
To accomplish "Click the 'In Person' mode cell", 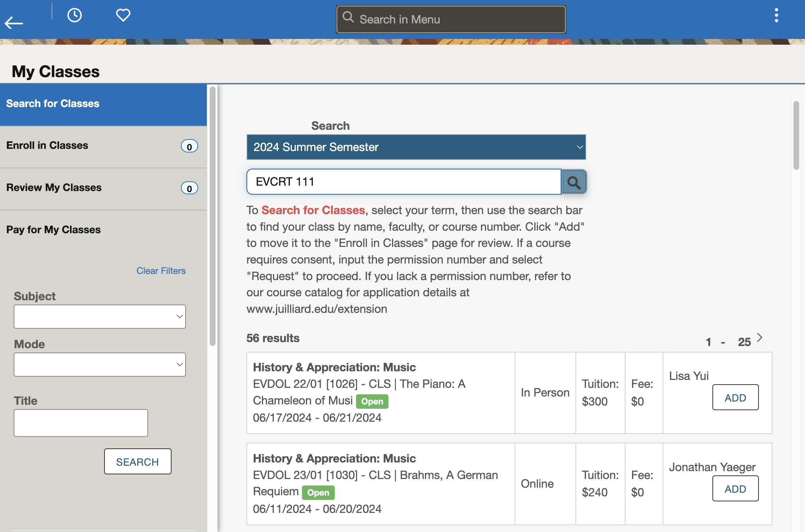I will tap(545, 393).
